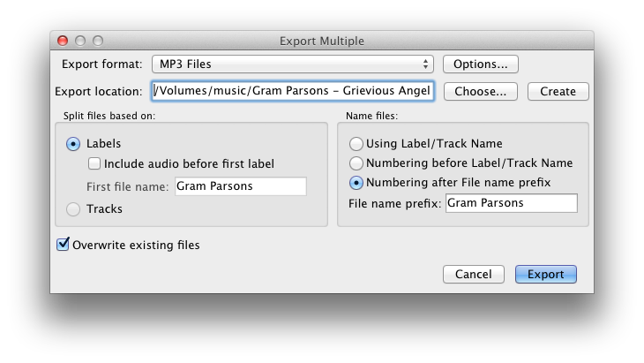Screen dimensions: 644x363
Task: Select Using Label/Track Name option
Action: click(356, 144)
